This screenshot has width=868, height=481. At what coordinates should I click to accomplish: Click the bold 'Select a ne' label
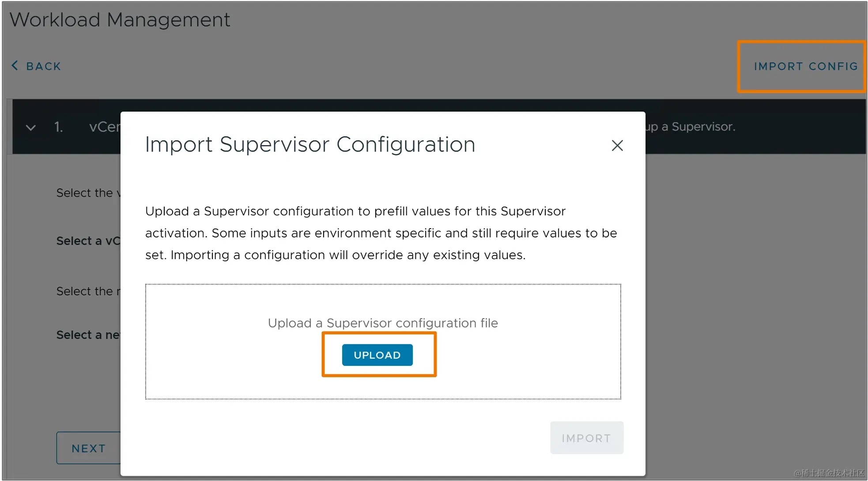click(87, 335)
